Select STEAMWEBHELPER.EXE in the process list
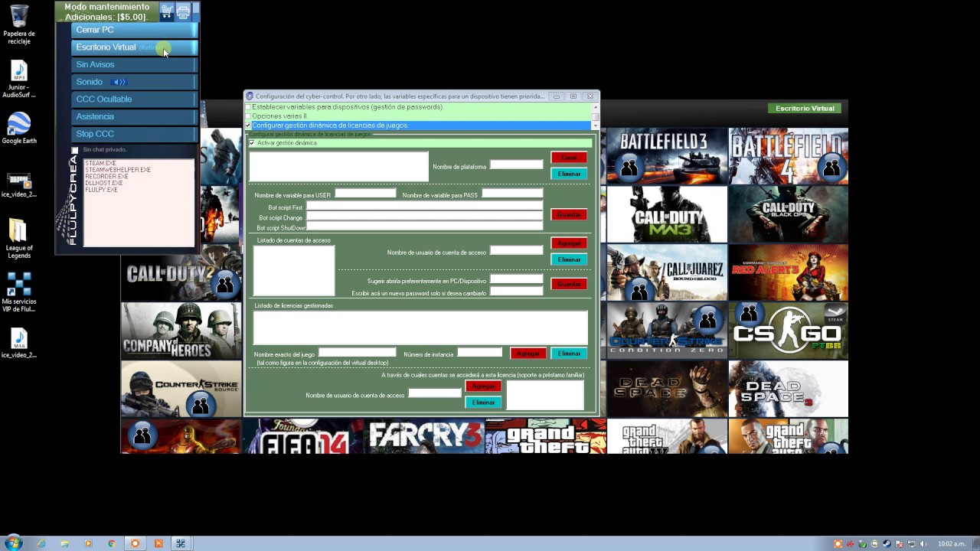980x551 pixels. [x=118, y=170]
